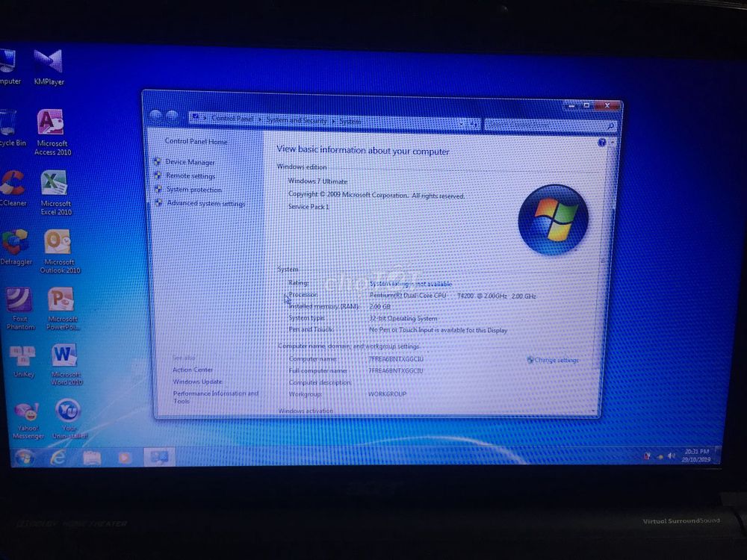Image resolution: width=747 pixels, height=560 pixels.
Task: Click the heading View basic information about your computer
Action: (x=363, y=151)
